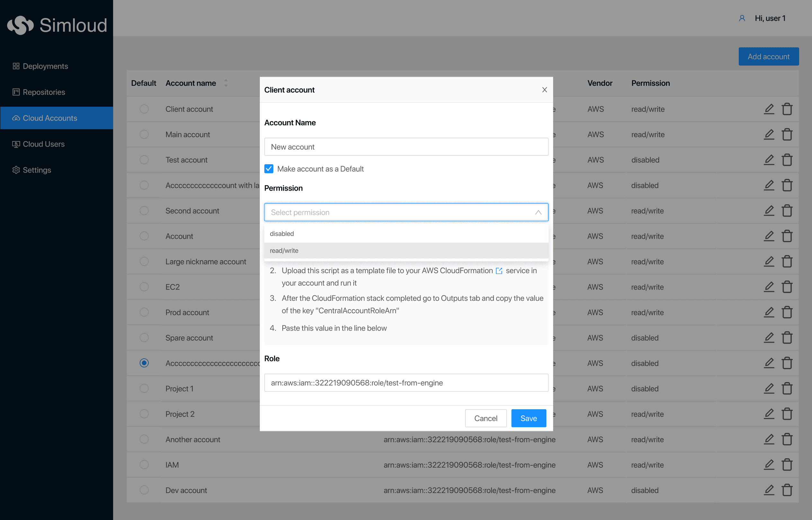Click the user profile icon
Image resolution: width=812 pixels, height=520 pixels.
point(742,18)
